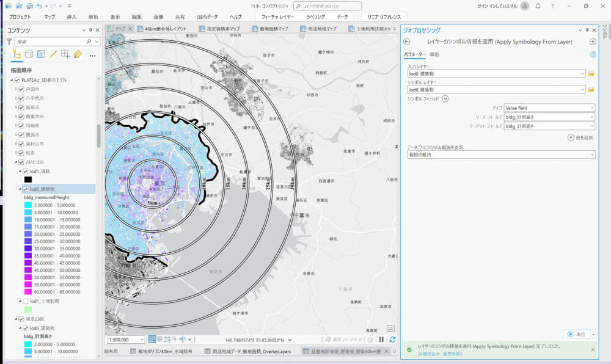Open the 詳細の表示 link
The height and width of the screenshot is (364, 611).
click(429, 354)
